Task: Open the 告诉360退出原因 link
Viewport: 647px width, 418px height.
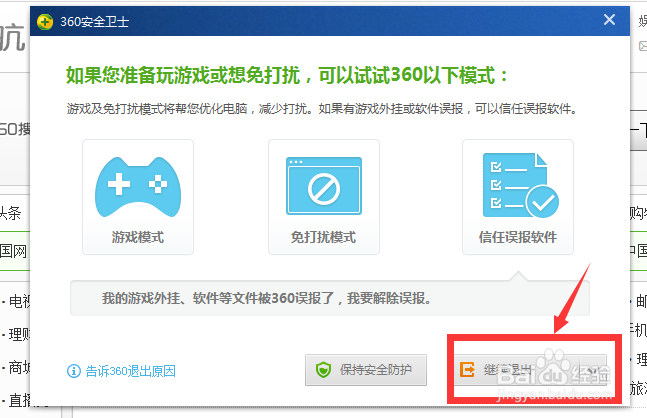Action: (x=130, y=371)
